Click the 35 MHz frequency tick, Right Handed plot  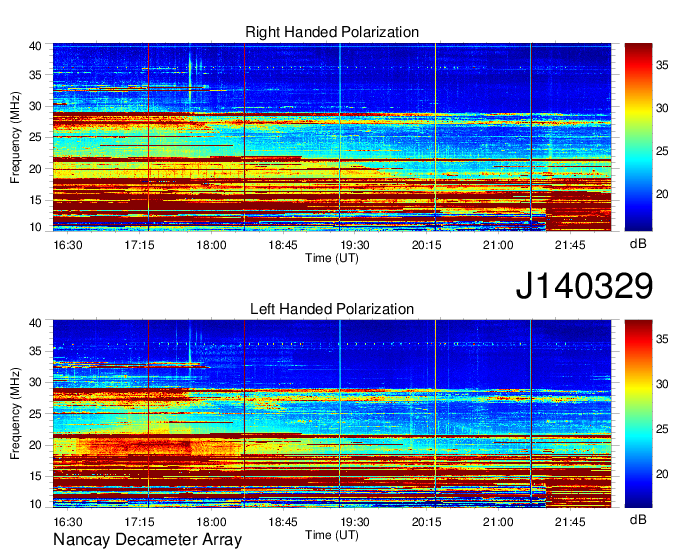35,75
